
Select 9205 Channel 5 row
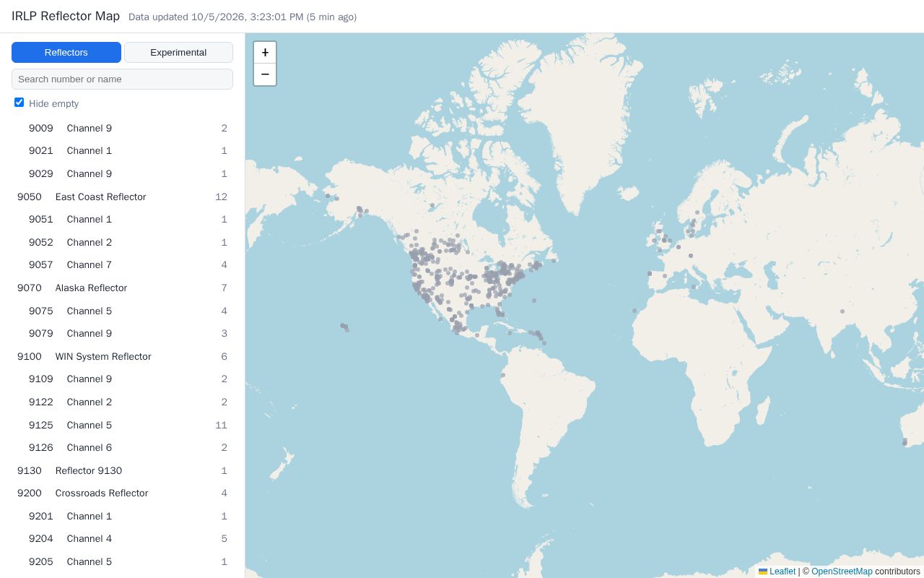pyautogui.click(x=122, y=561)
